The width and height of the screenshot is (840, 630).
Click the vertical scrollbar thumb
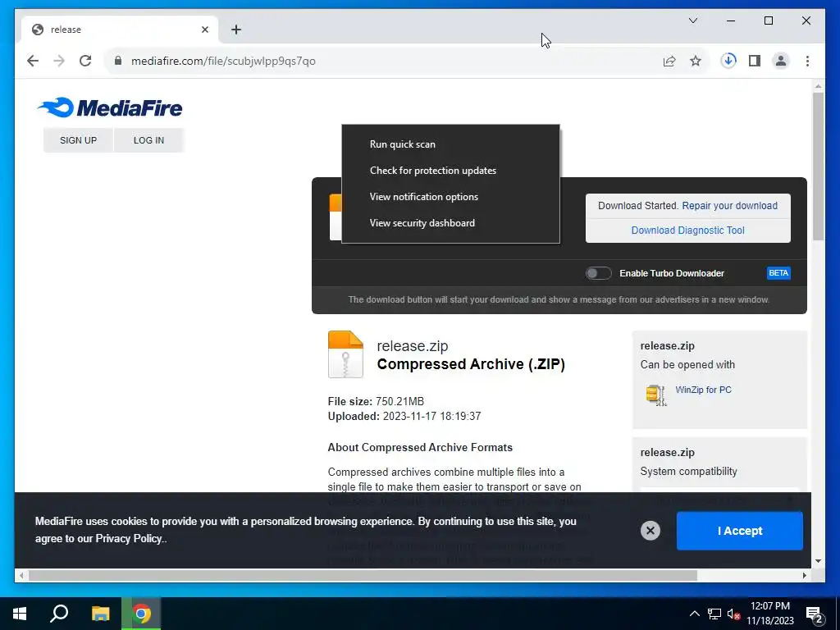pos(818,166)
